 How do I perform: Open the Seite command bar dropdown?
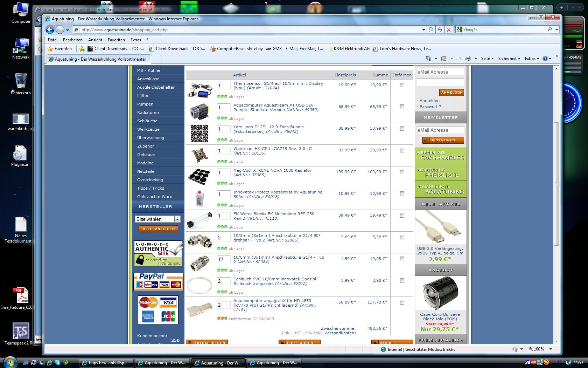point(487,59)
